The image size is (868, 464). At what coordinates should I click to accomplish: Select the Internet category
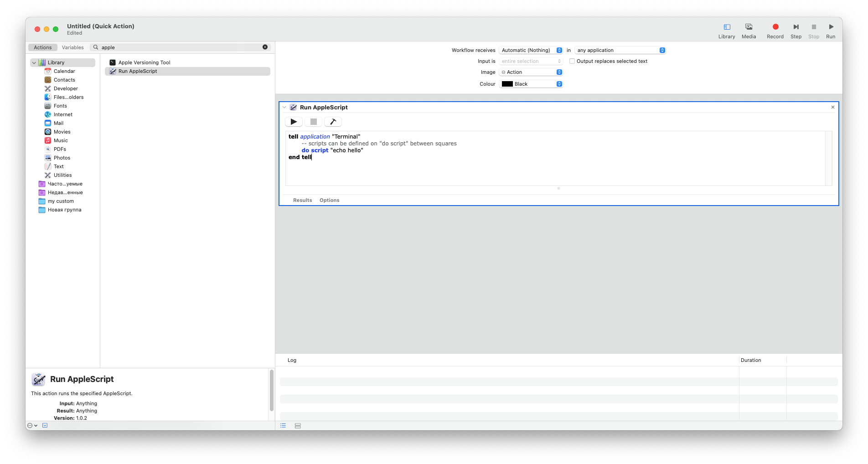[x=63, y=114]
